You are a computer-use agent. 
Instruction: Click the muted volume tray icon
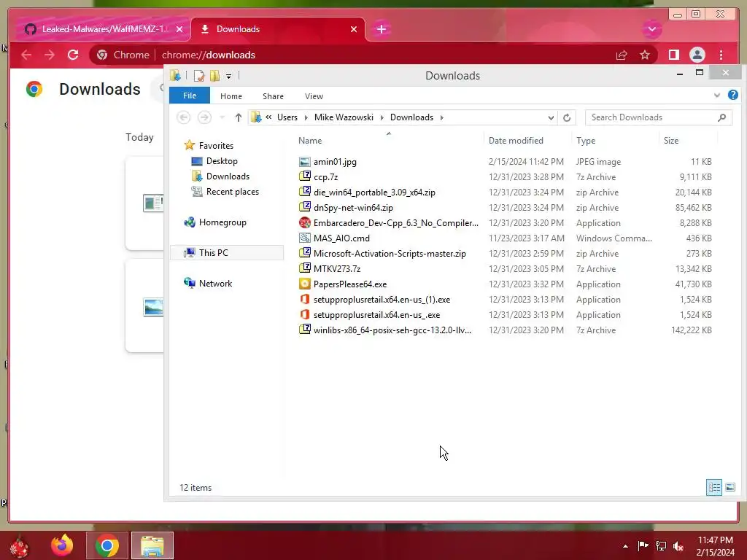coord(678,545)
